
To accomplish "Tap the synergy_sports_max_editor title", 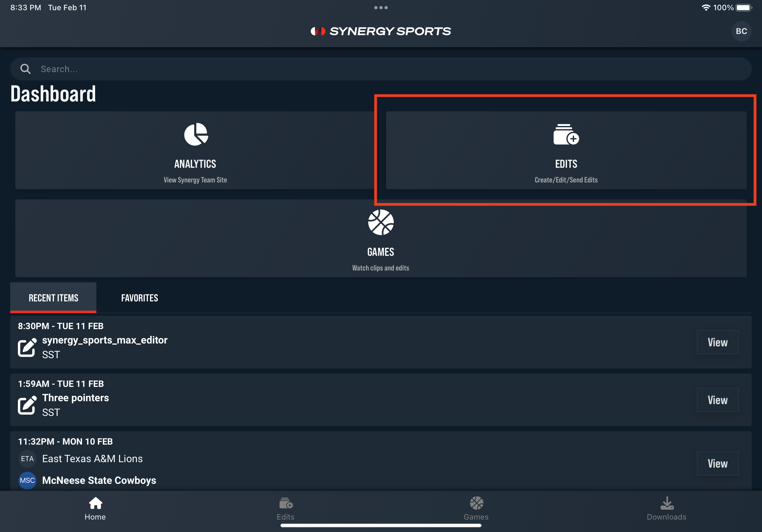I will (105, 340).
